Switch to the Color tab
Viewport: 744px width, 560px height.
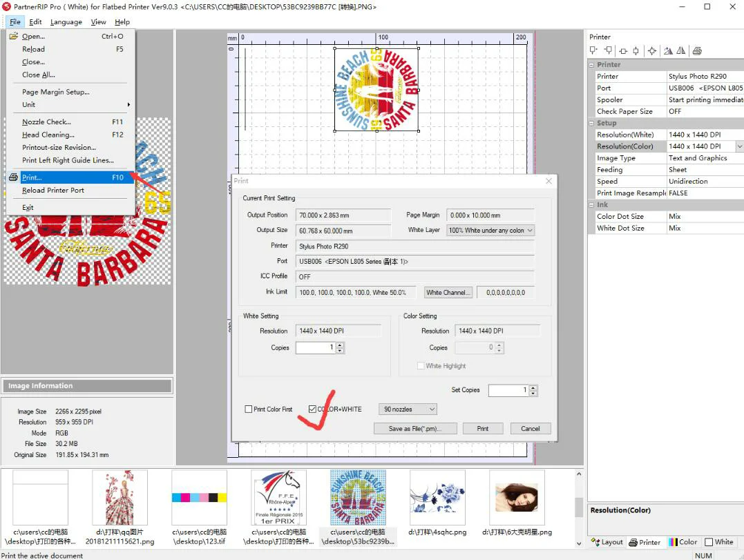click(x=683, y=542)
